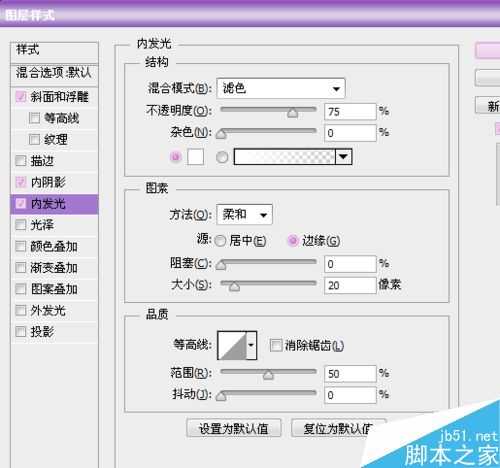
Task: Click the 阻塞 value field
Action: click(350, 264)
